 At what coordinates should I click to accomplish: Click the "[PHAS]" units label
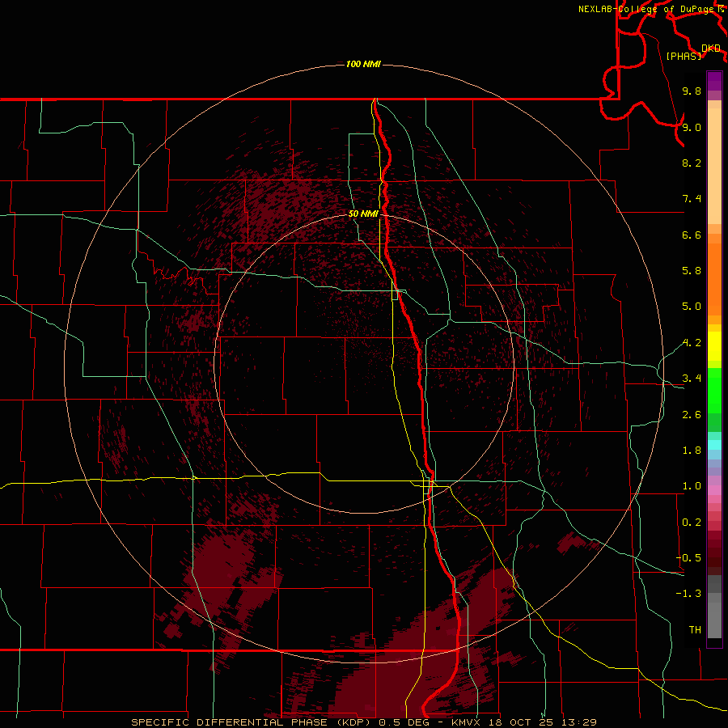click(684, 56)
